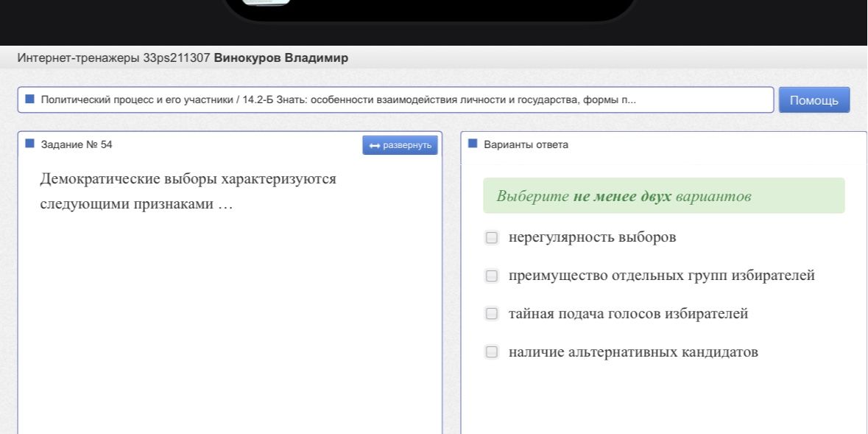
Task: Tick 'наличие альтернативных кандидатов' checkbox
Action: 491,352
